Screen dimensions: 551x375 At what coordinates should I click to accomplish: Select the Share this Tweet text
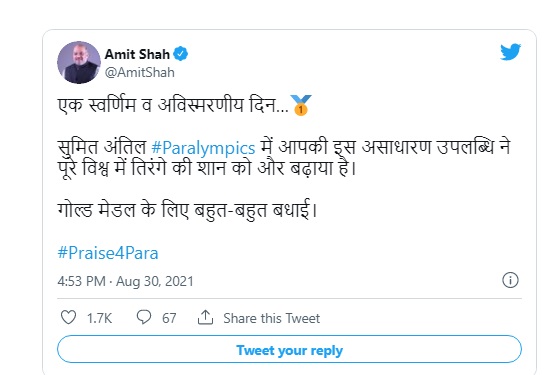[x=272, y=318]
